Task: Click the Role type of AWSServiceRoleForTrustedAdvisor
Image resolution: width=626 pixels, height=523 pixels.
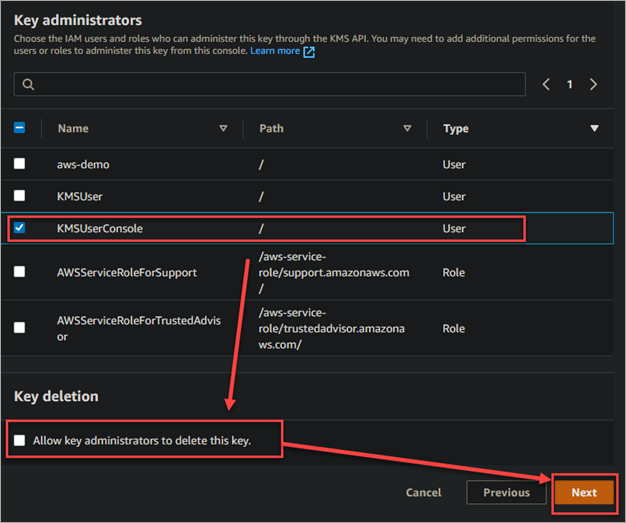Action: [454, 328]
